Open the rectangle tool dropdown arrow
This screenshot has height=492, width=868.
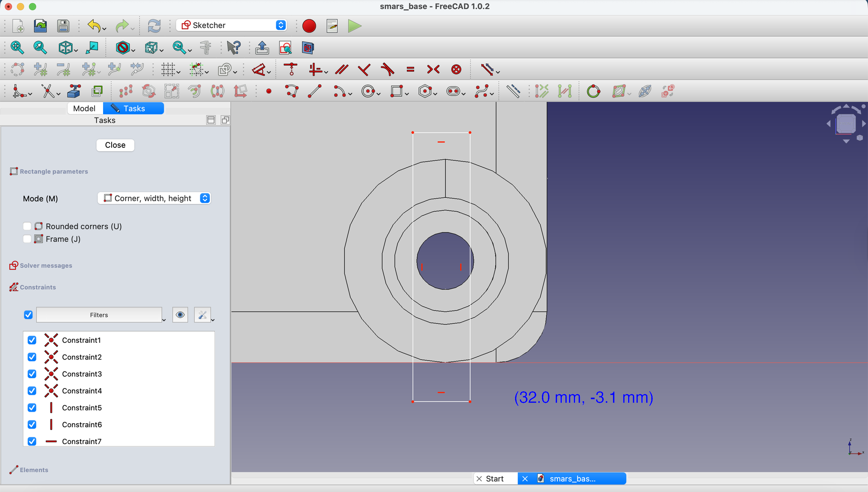[x=407, y=94]
